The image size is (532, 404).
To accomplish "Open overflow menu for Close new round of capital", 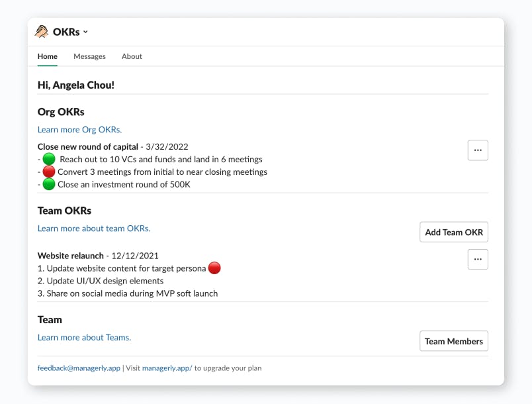I will [478, 150].
